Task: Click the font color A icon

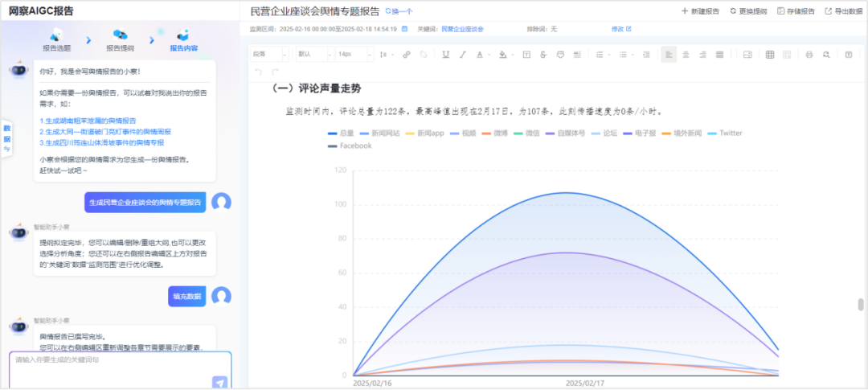Action: [479, 55]
